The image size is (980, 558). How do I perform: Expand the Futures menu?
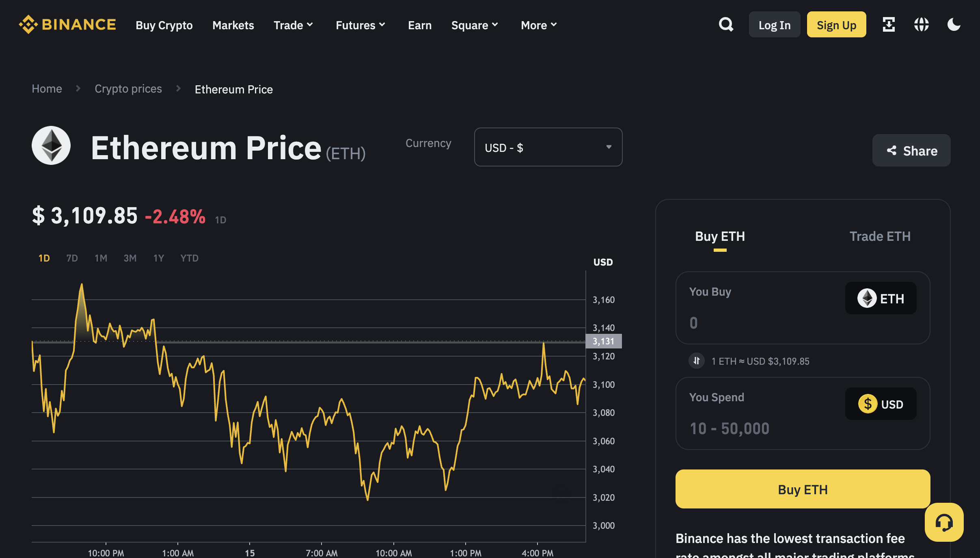tap(360, 25)
